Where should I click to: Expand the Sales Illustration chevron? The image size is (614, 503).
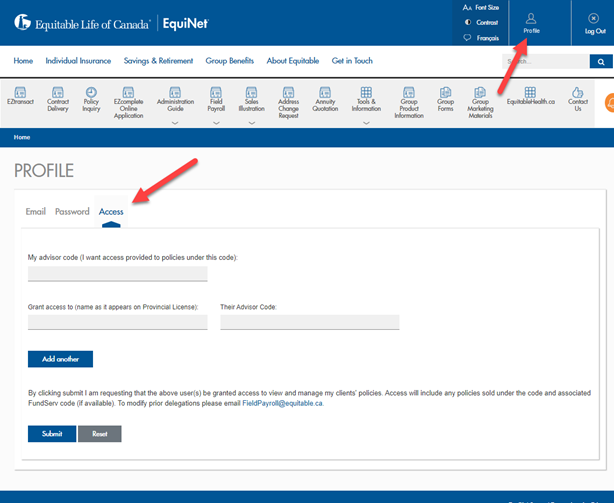coord(252,123)
